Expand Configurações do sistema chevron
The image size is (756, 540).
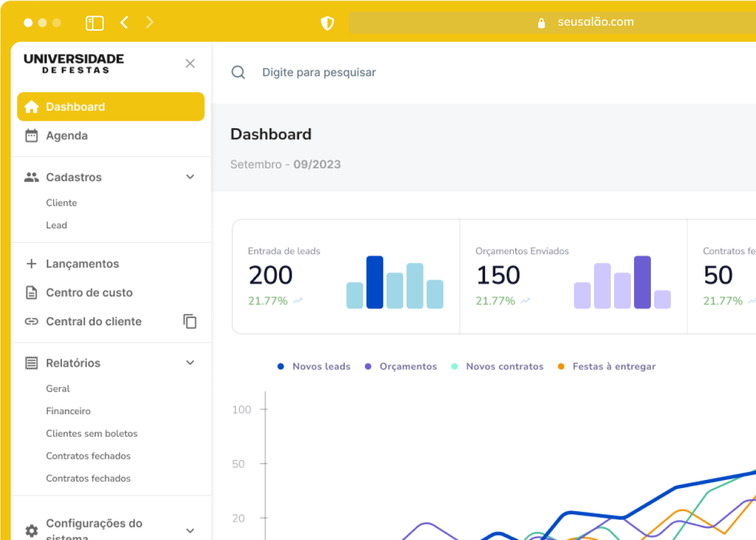(x=190, y=531)
